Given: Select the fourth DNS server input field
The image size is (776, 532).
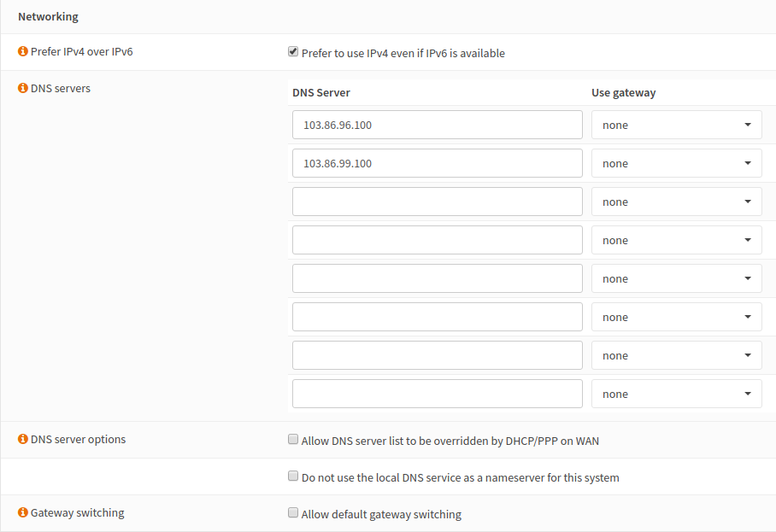Looking at the screenshot, I should [437, 240].
